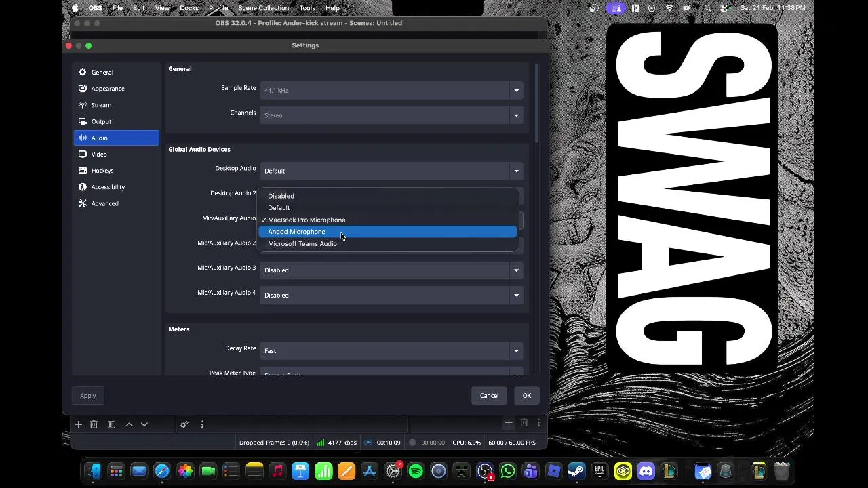868x488 pixels.
Task: Select Microsoft Teams Audio option
Action: click(x=387, y=244)
